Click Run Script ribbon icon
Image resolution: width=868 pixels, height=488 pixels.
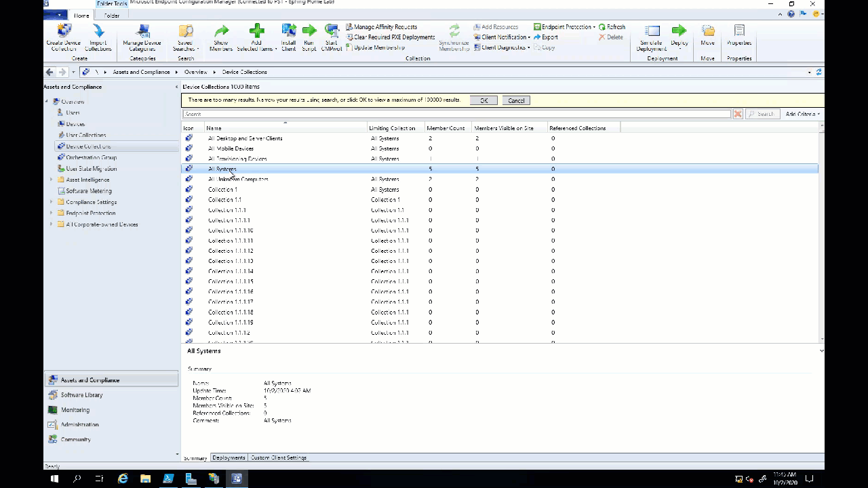click(309, 37)
